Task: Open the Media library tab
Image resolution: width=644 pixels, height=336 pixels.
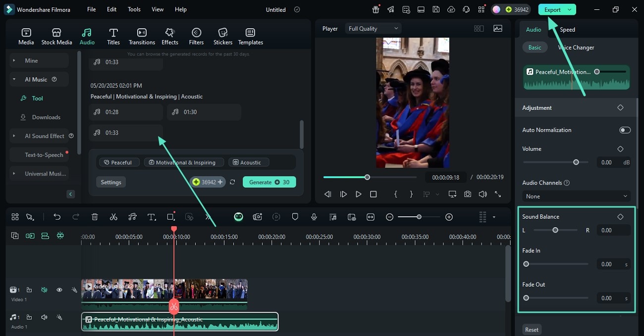Action: pos(26,37)
